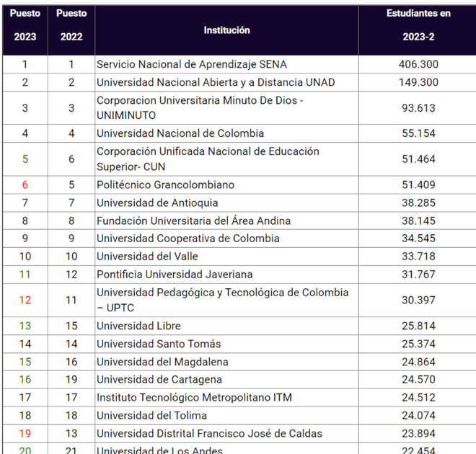Viewport: 476px width, 454px height.
Task: Select the Pontificia Universidad Javeriana cell
Action: [175, 274]
